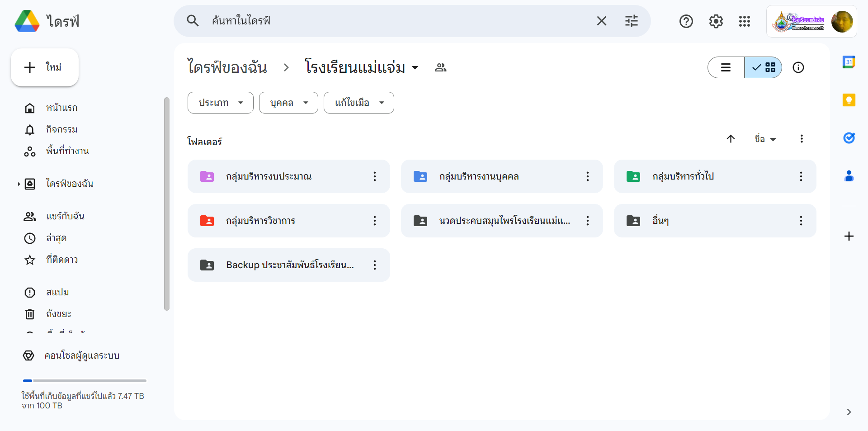
Task: Go to แชร์กับฉัน in sidebar
Action: tap(65, 217)
